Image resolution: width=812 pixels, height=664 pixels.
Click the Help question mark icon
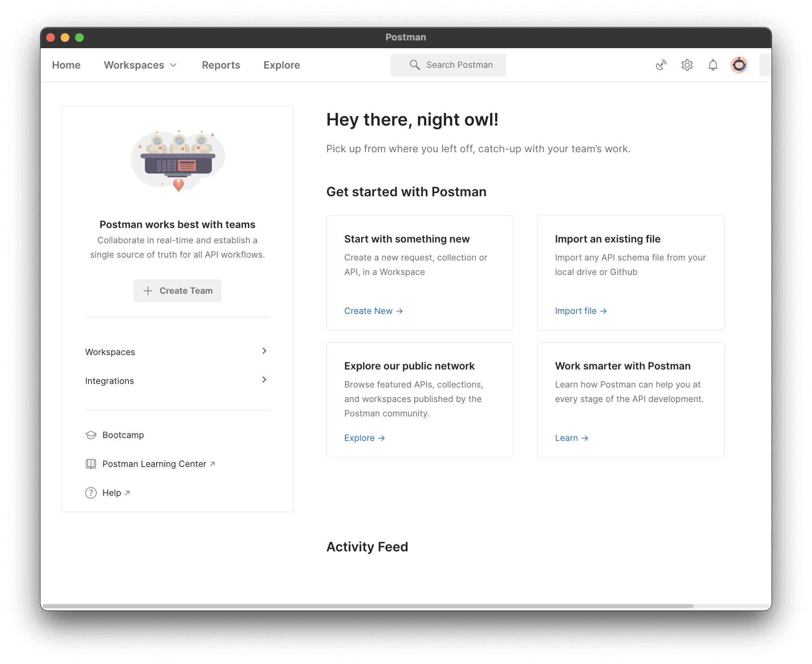(x=91, y=493)
